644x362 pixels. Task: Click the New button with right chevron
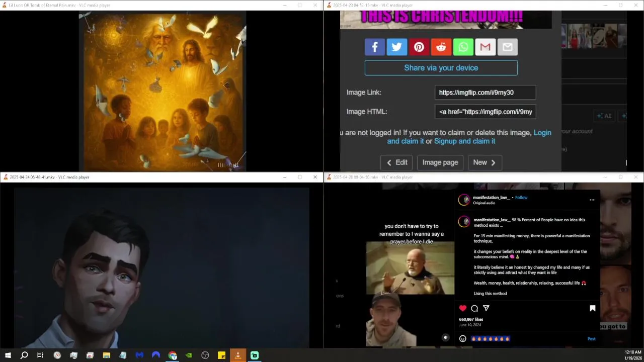point(485,162)
